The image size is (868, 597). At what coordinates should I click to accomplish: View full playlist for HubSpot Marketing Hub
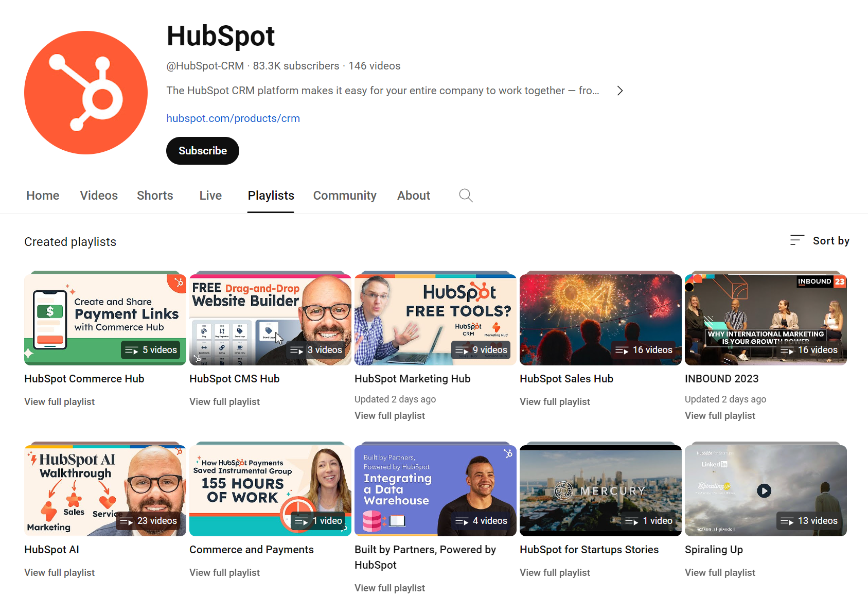[389, 416]
